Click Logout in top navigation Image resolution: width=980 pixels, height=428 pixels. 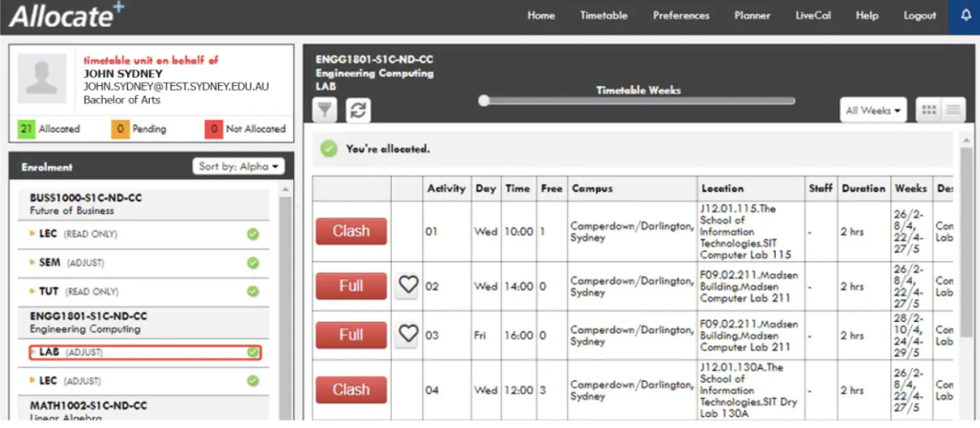[x=920, y=16]
